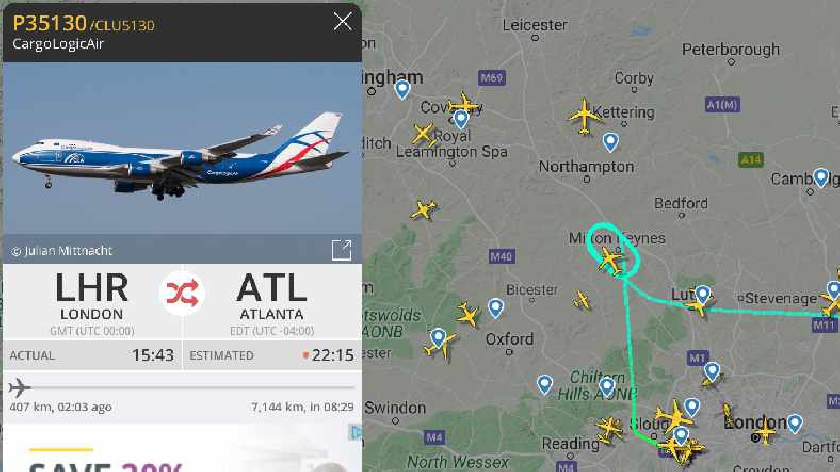This screenshot has height=472, width=840.
Task: Click the Julian Mittnacht photo credit
Action: (62, 251)
